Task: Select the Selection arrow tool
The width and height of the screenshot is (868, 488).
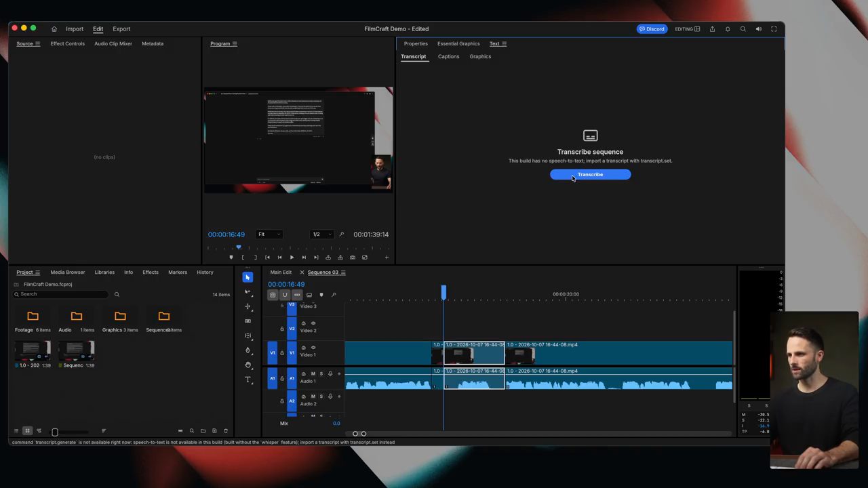Action: click(248, 277)
